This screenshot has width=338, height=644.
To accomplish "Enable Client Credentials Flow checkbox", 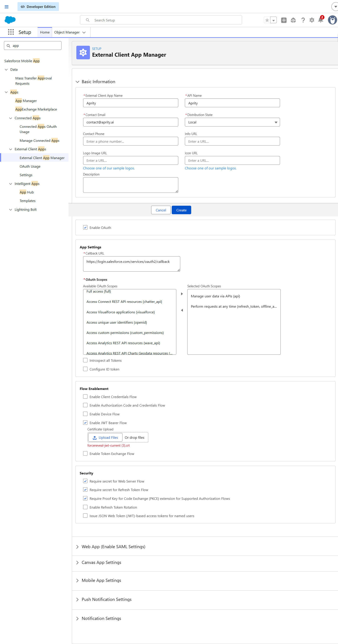I will pos(85,397).
